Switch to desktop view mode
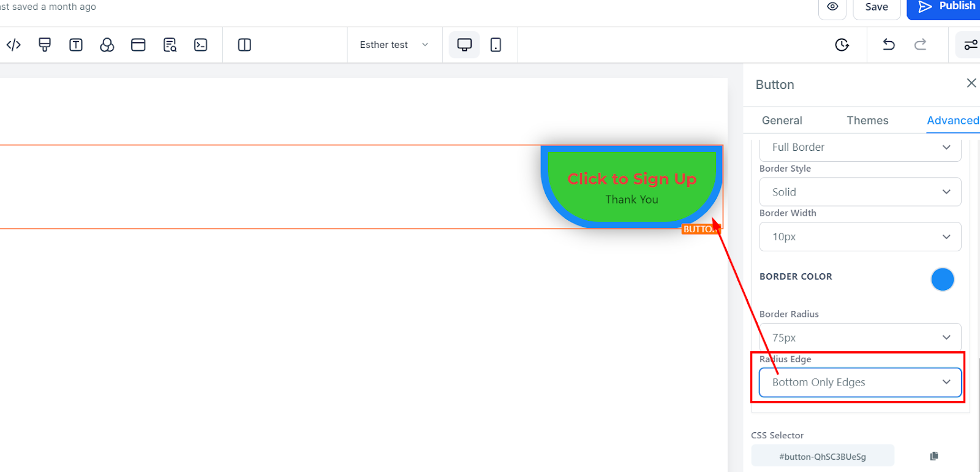 coord(465,45)
